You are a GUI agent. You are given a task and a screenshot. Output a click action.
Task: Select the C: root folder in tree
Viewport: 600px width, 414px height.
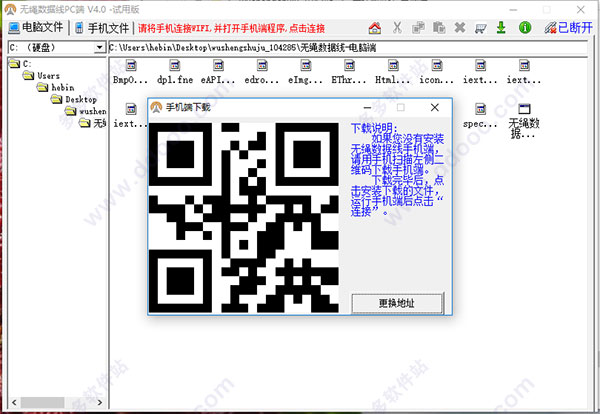pos(20,63)
